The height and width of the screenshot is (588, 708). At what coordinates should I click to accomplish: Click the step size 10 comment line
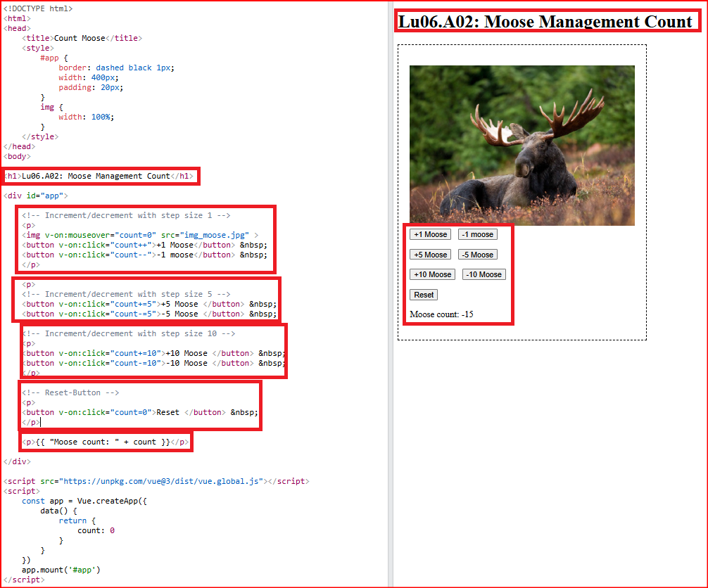[x=128, y=333]
